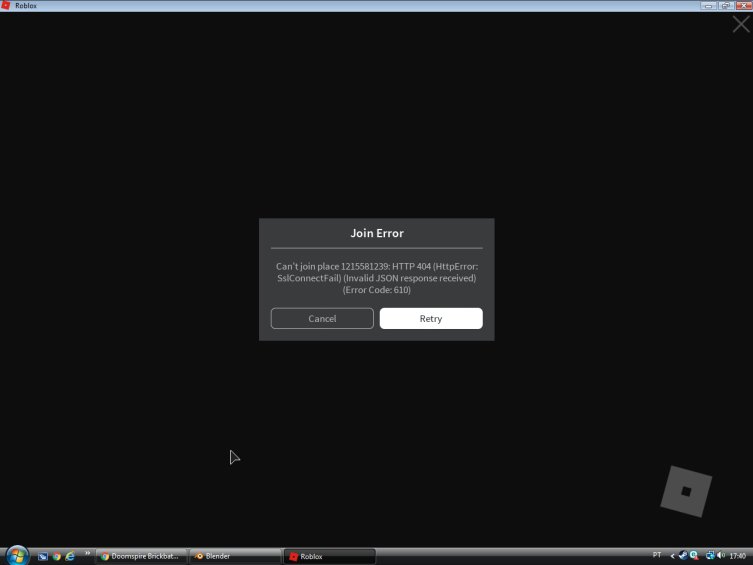This screenshot has height=565, width=753.
Task: Click the Show Desktop quick launch icon
Action: (x=43, y=556)
